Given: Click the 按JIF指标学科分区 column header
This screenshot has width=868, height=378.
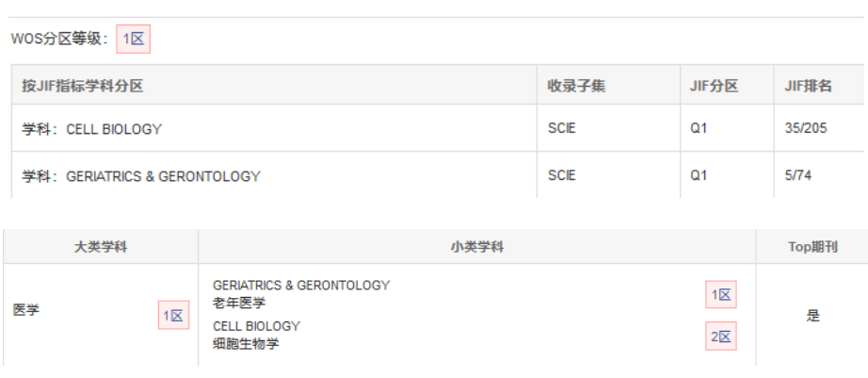Looking at the screenshot, I should (83, 86).
